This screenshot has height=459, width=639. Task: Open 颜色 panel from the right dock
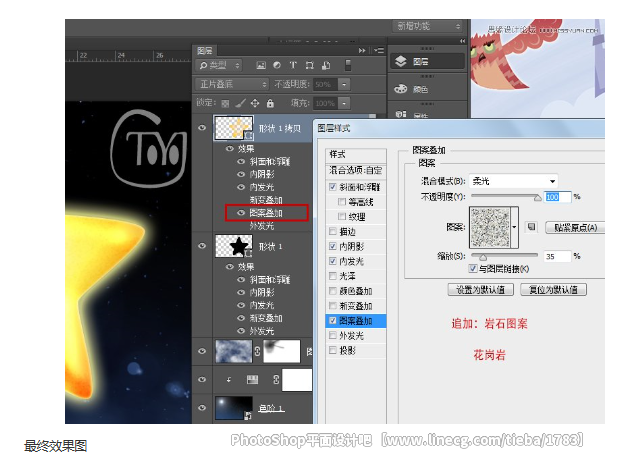coord(427,89)
